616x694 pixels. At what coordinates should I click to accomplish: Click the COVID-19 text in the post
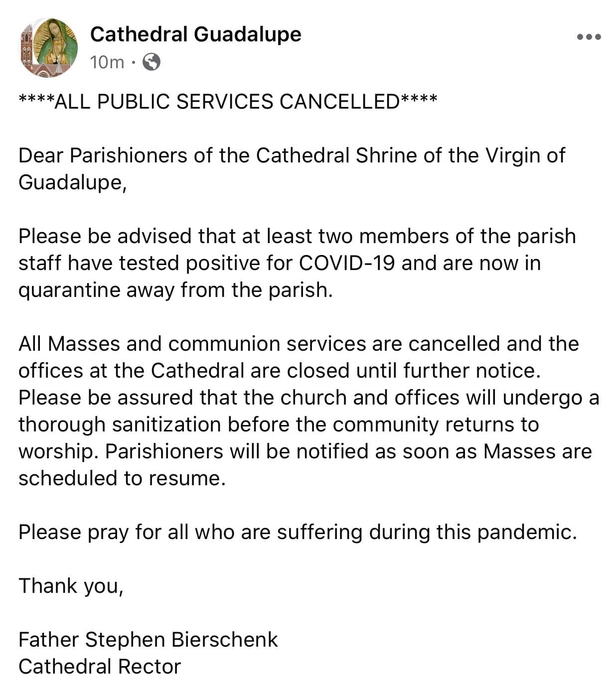pyautogui.click(x=346, y=263)
